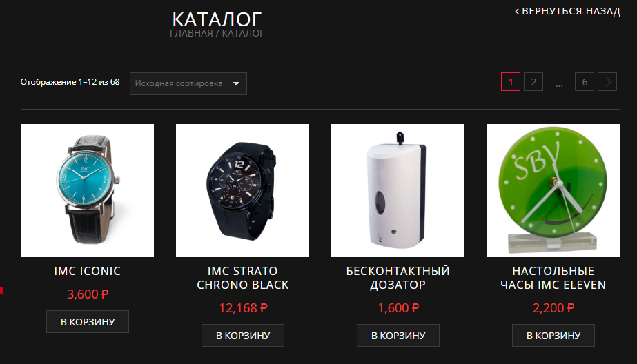This screenshot has width=637, height=364.
Task: Go to next page arrow in pagination
Action: 607,82
